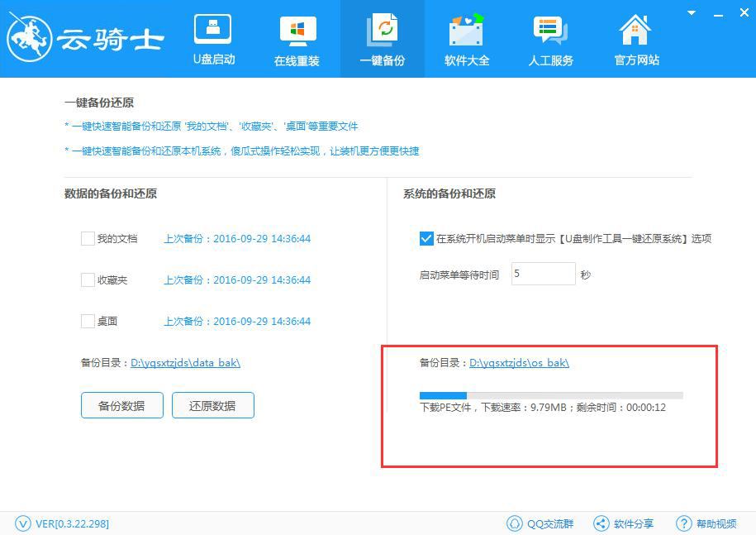The width and height of the screenshot is (756, 535).
Task: Click the 软件分享 share icon
Action: pyautogui.click(x=624, y=523)
